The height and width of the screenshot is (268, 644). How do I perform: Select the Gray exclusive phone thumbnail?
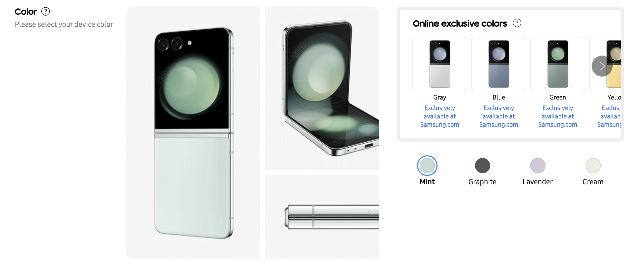click(440, 64)
